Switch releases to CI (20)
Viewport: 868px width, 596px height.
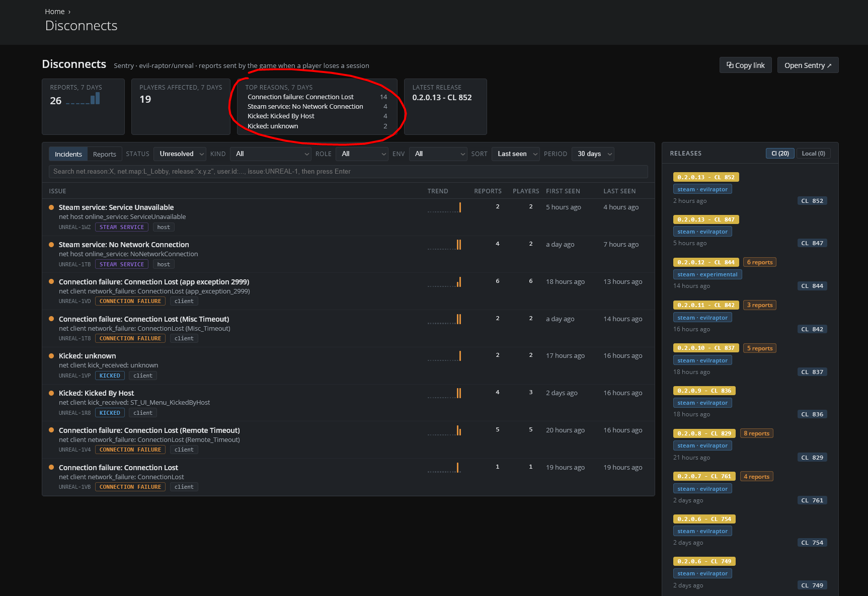(x=780, y=154)
